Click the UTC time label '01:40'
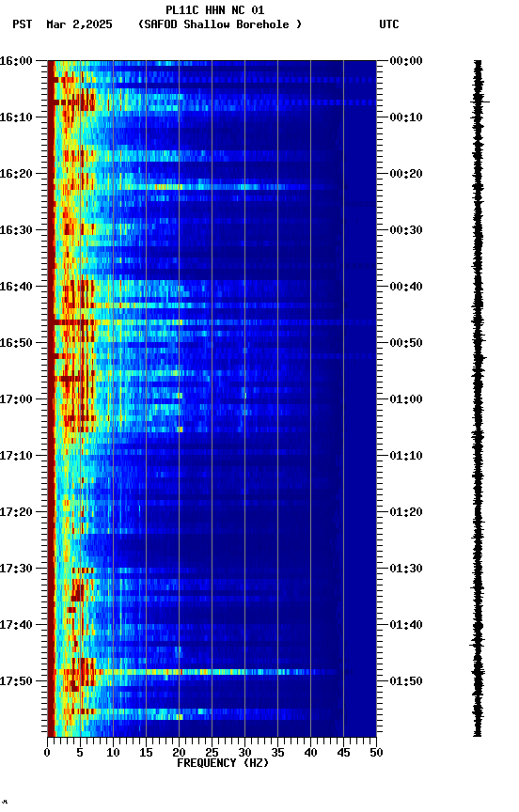 406,625
